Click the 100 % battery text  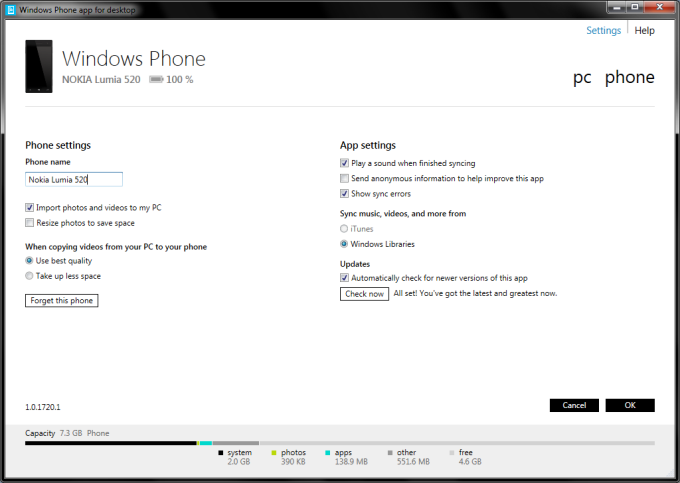click(180, 79)
